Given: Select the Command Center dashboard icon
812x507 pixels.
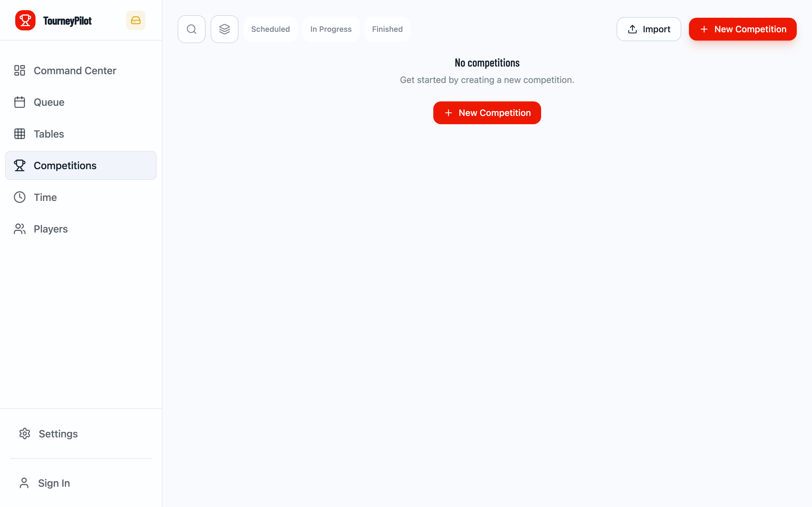Looking at the screenshot, I should [x=19, y=71].
